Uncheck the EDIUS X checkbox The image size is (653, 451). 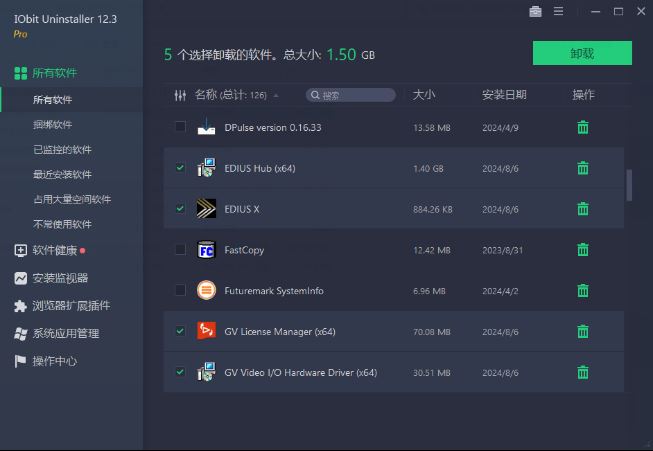(180, 208)
